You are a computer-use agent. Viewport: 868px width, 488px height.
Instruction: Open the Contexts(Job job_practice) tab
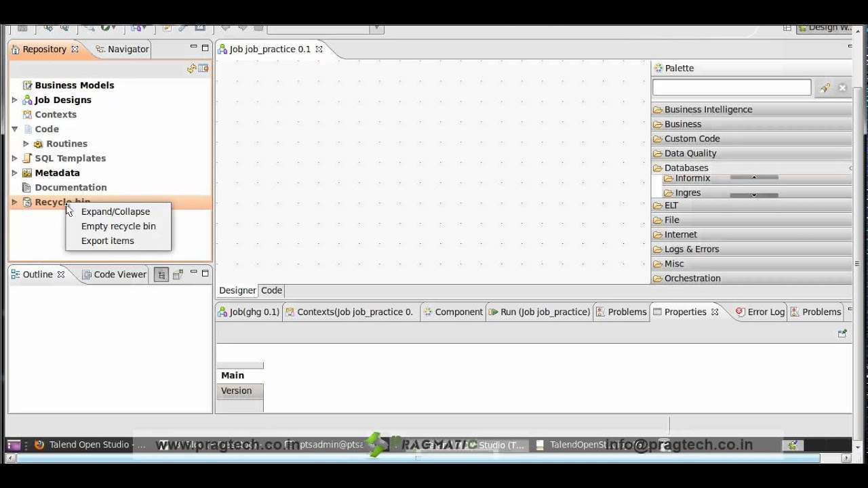(x=349, y=312)
